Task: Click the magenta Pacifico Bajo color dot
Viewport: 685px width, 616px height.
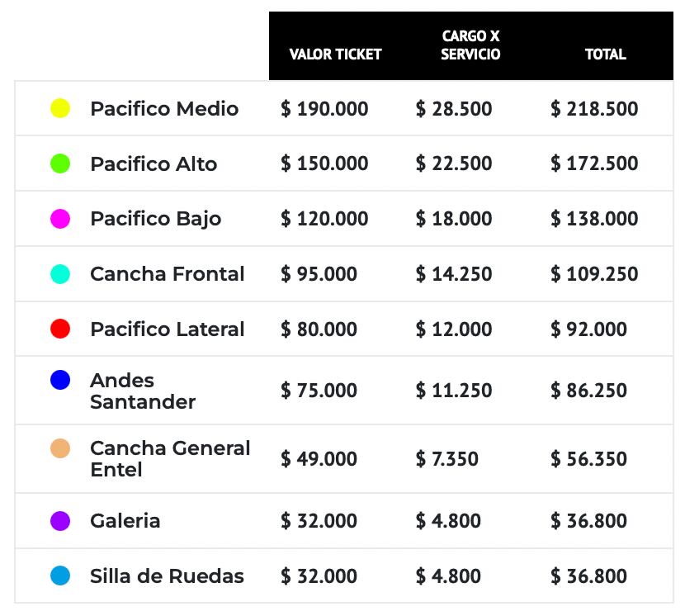Action: 60,219
